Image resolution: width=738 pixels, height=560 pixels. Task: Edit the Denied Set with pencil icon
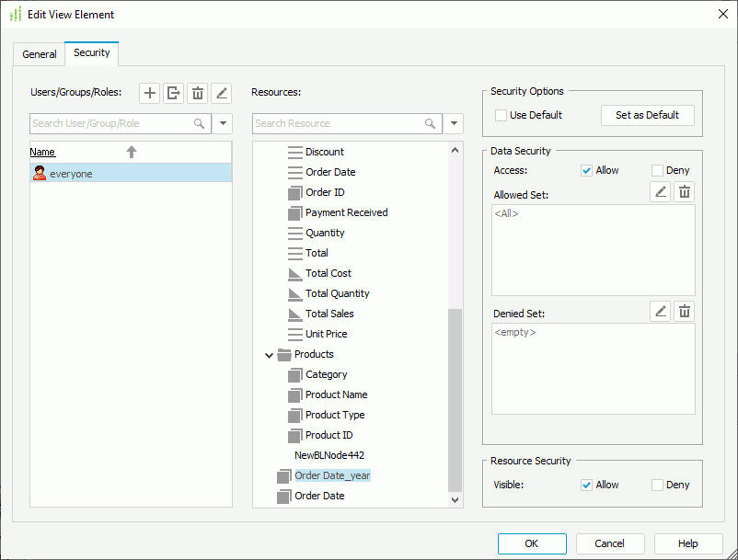coord(660,311)
